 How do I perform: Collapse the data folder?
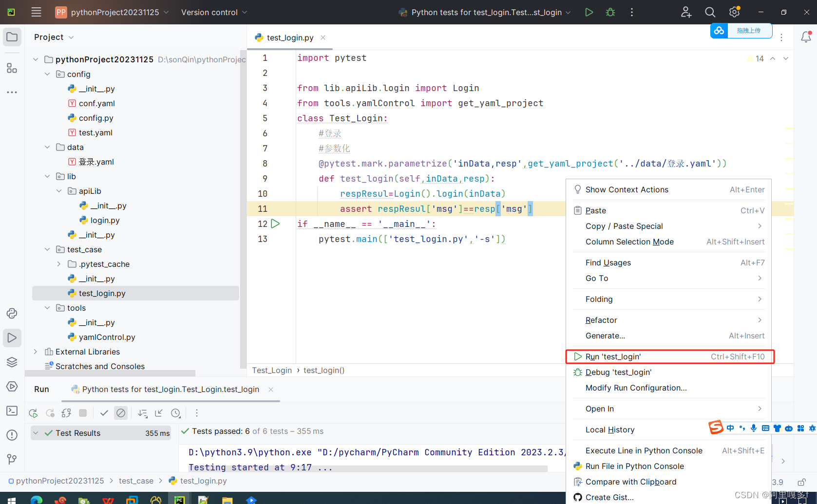(x=47, y=147)
